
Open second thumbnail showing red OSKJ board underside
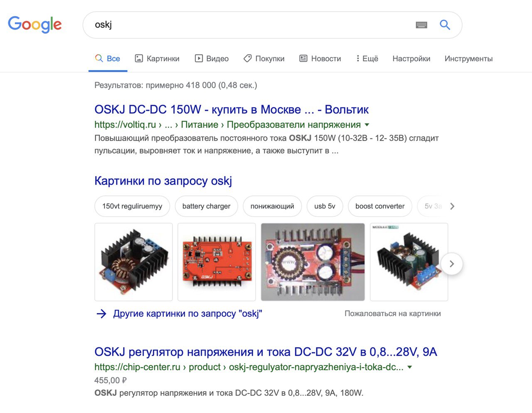[x=217, y=262]
